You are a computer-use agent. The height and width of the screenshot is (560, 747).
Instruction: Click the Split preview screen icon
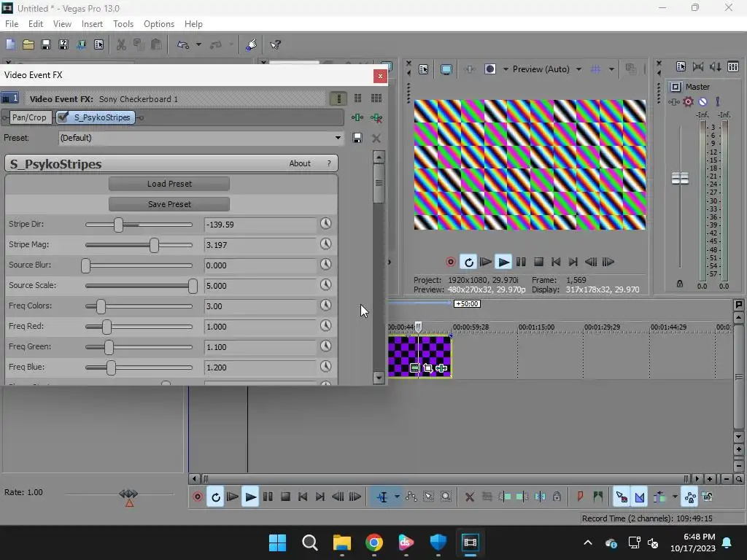[x=489, y=69]
